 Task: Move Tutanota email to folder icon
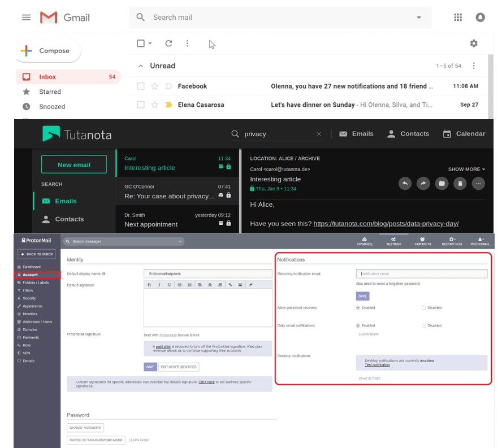[442, 184]
